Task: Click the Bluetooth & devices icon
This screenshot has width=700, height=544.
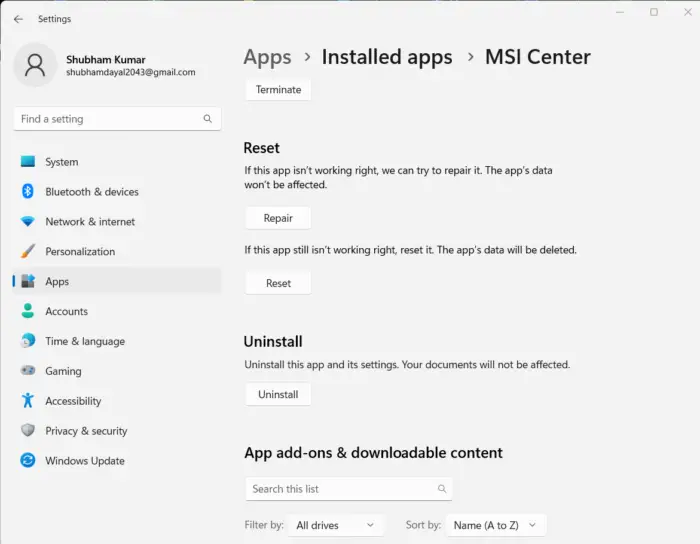Action: (28, 191)
